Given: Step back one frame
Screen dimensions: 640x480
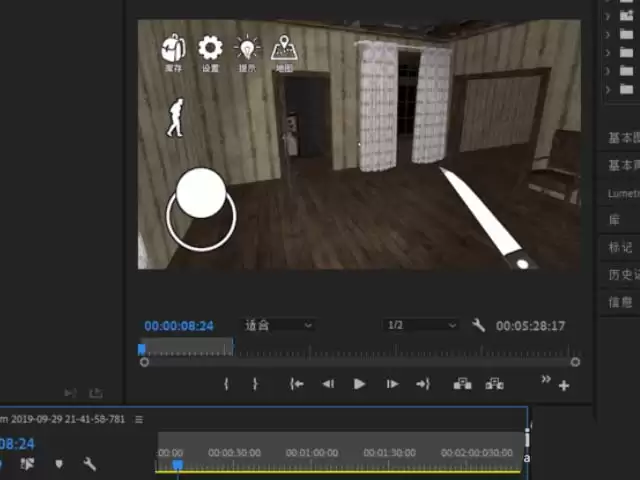Looking at the screenshot, I should click(x=328, y=384).
